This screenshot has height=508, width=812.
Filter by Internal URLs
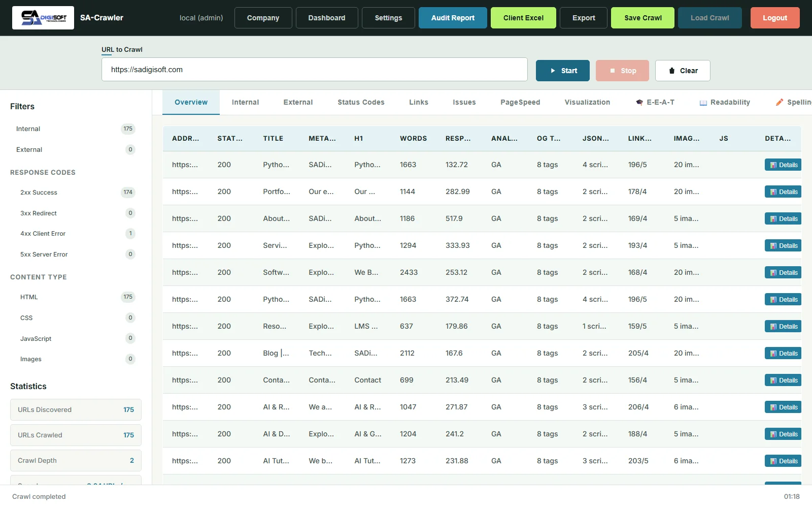[x=76, y=129]
